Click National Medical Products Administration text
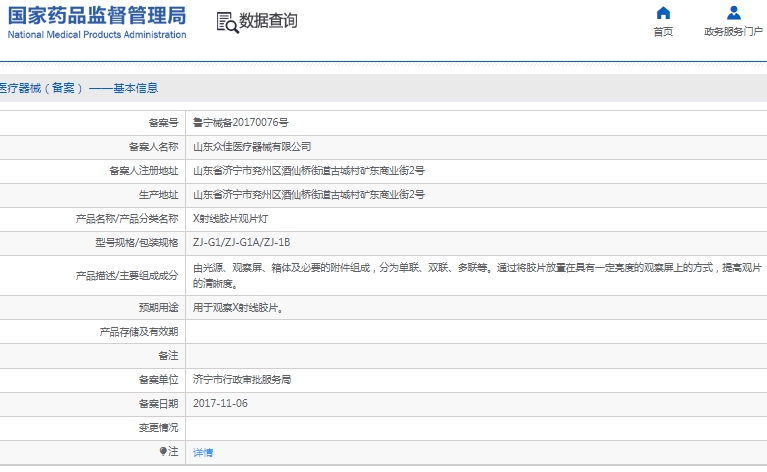Screen dimensions: 767x472 tap(97, 35)
